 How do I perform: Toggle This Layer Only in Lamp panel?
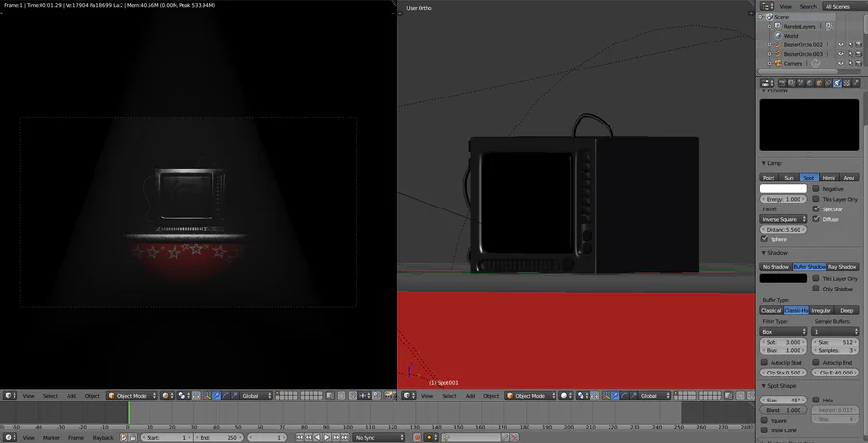815,199
